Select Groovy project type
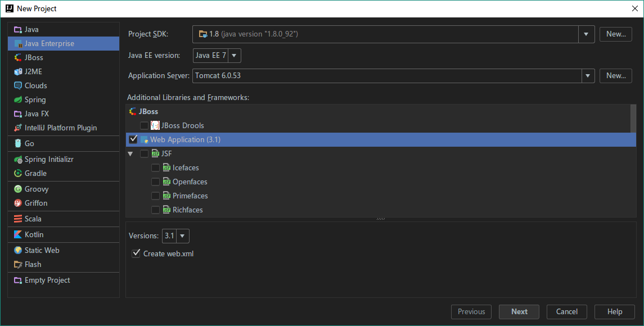This screenshot has width=644, height=326. point(63,189)
